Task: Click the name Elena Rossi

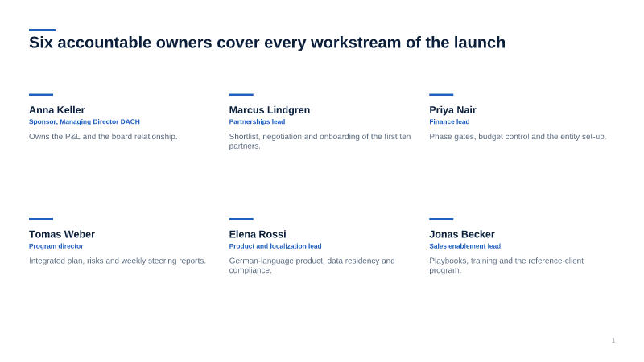Action: click(258, 234)
